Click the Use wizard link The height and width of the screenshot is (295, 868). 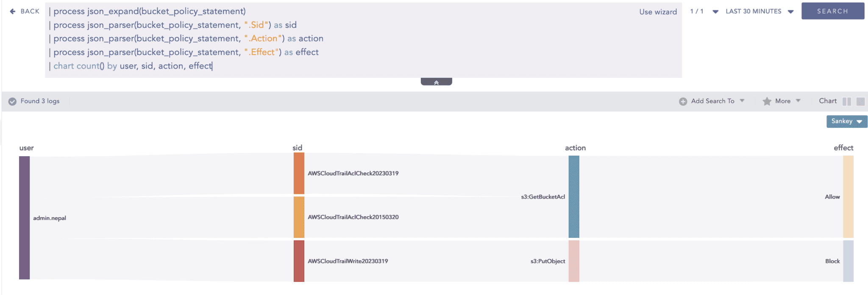point(658,12)
